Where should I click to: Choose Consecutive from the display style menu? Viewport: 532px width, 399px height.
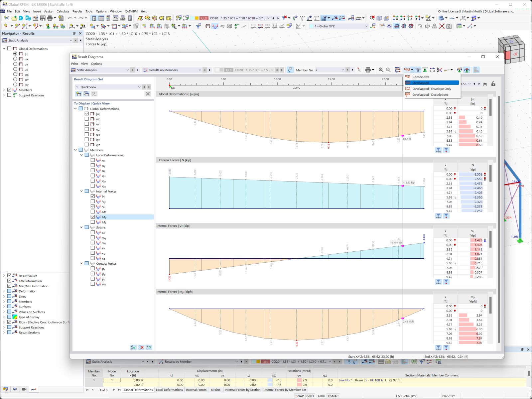point(421,76)
